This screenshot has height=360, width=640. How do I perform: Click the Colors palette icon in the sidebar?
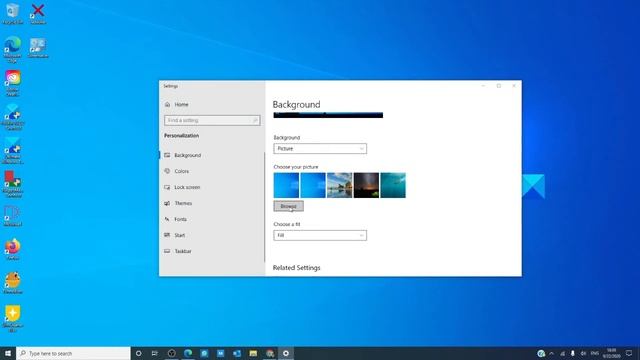pyautogui.click(x=167, y=171)
